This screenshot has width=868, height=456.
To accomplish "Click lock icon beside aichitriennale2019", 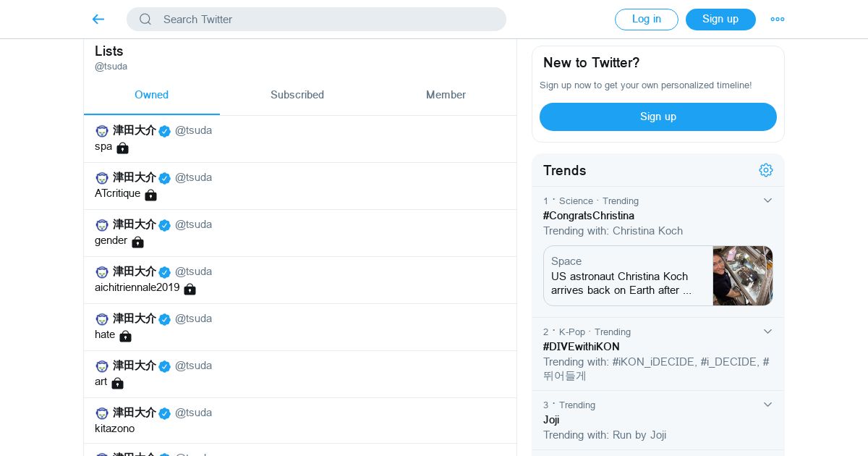I will point(190,289).
